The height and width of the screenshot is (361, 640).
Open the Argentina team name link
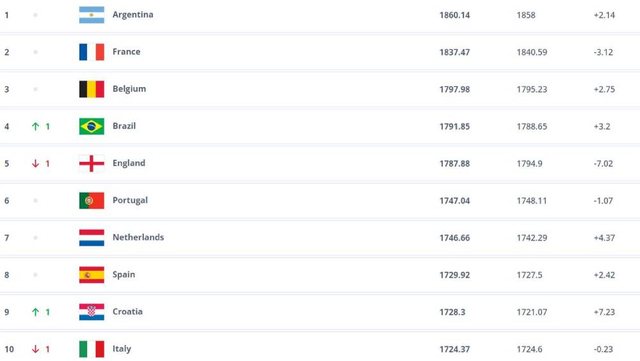(133, 15)
